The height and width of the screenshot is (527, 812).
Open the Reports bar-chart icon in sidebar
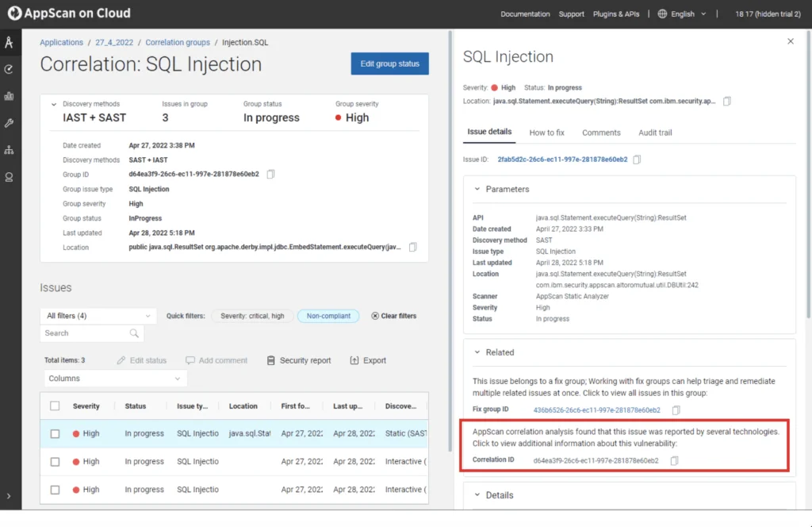tap(10, 96)
